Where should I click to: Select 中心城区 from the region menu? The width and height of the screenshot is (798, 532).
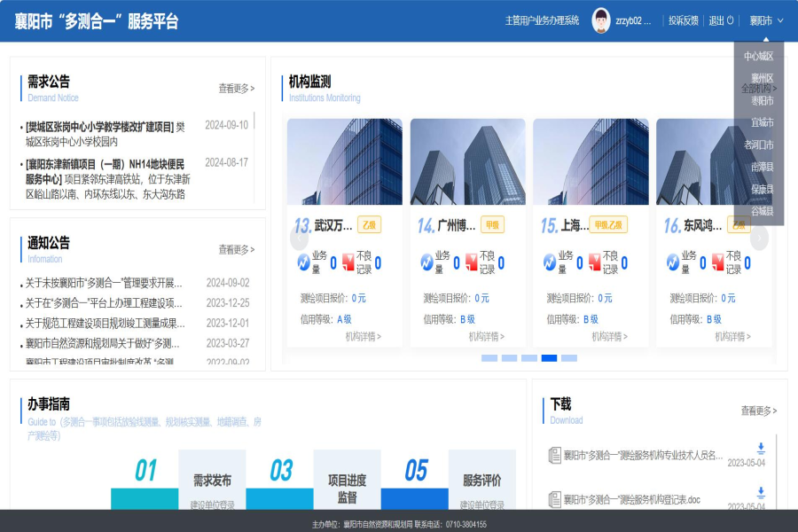758,56
